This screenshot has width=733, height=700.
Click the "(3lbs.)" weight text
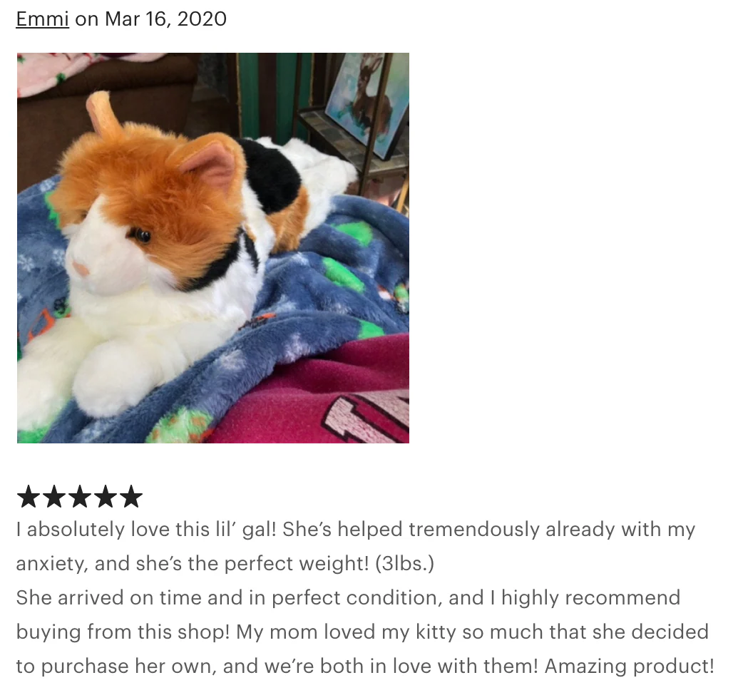click(405, 564)
